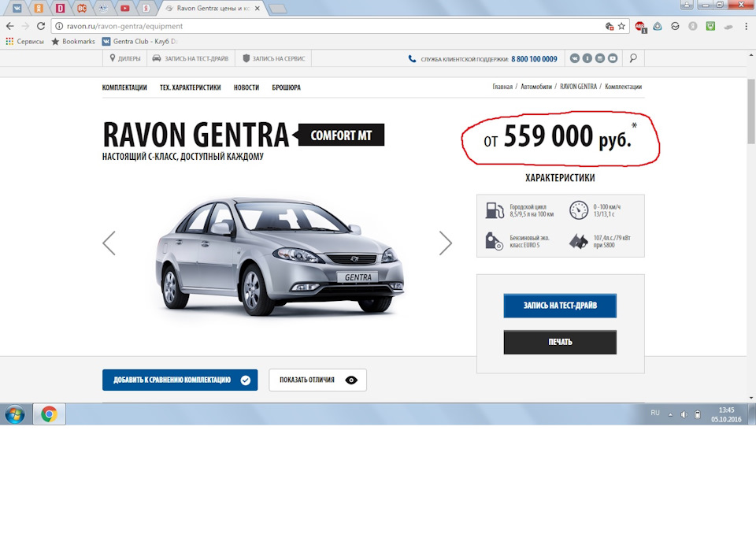Viewport: 756px width, 538px height.
Task: Switch to the КОМПЛЕКТАЦИИ tab
Action: (124, 87)
